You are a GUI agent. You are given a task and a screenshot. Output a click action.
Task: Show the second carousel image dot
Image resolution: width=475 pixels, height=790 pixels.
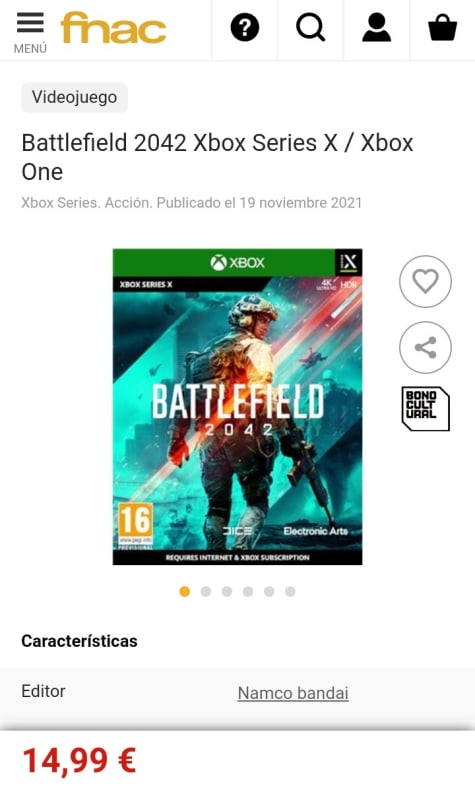tap(206, 591)
